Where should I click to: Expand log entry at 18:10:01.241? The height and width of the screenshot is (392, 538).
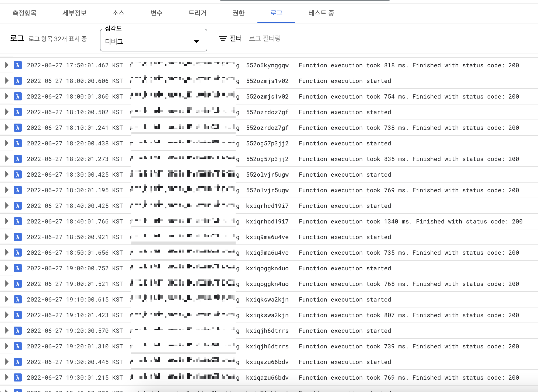tap(7, 128)
